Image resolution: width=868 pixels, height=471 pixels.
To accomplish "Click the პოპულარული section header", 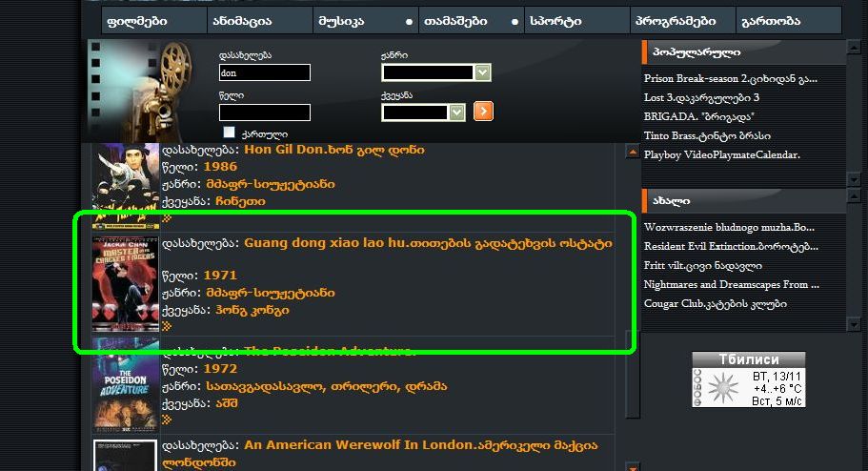I will coord(743,52).
